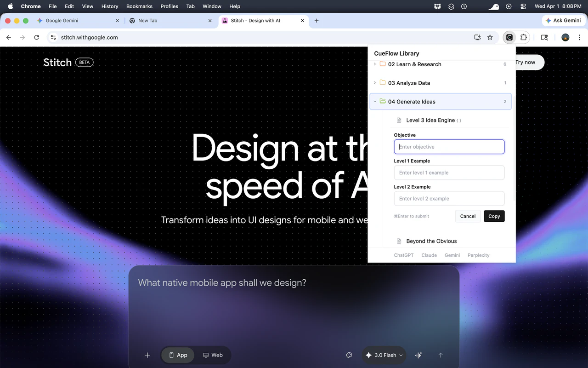Bookmark this page with the star icon
This screenshot has height=368, width=588.
pos(490,37)
